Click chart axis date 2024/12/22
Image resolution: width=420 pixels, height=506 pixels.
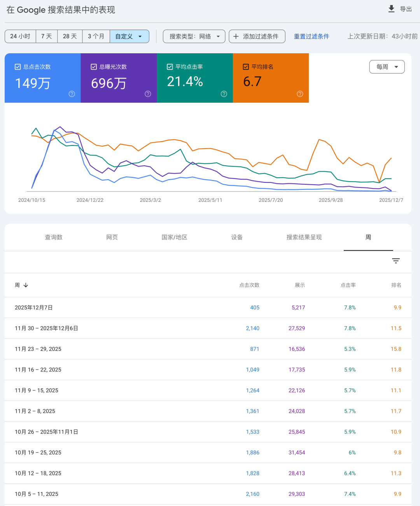[90, 200]
